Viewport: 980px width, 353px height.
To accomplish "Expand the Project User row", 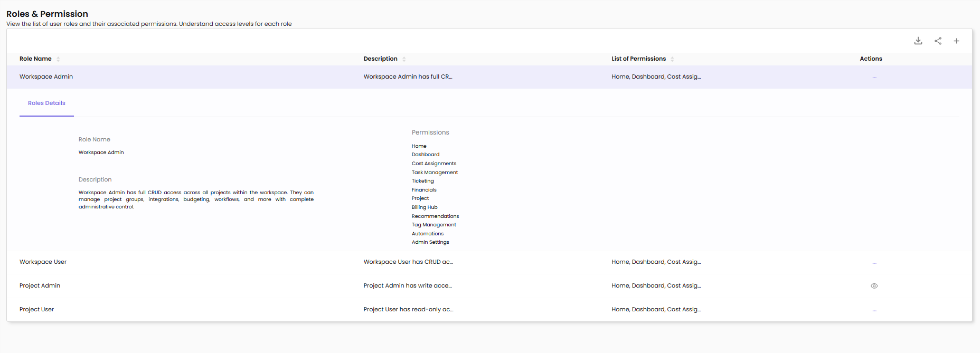I will click(x=37, y=310).
